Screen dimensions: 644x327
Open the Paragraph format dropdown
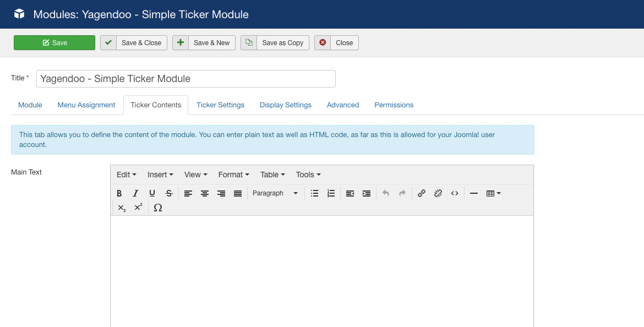(275, 193)
